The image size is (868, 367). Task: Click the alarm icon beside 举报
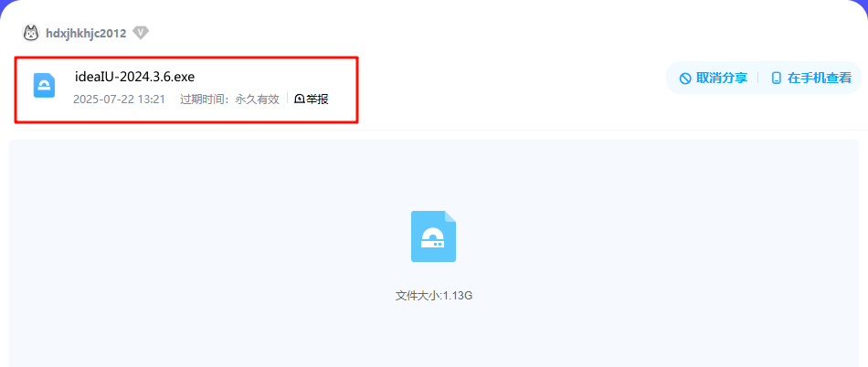(300, 100)
